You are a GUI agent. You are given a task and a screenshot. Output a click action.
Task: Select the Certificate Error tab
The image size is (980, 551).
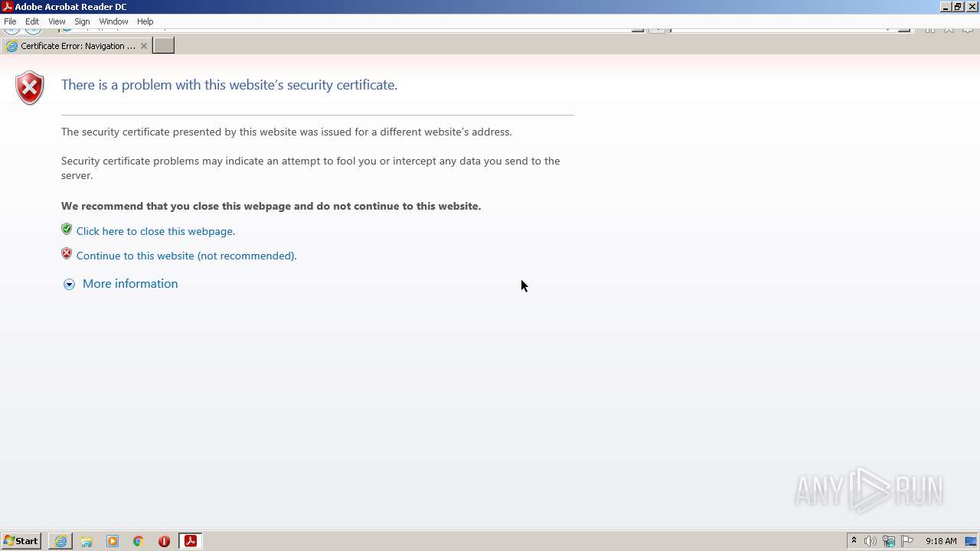77,46
